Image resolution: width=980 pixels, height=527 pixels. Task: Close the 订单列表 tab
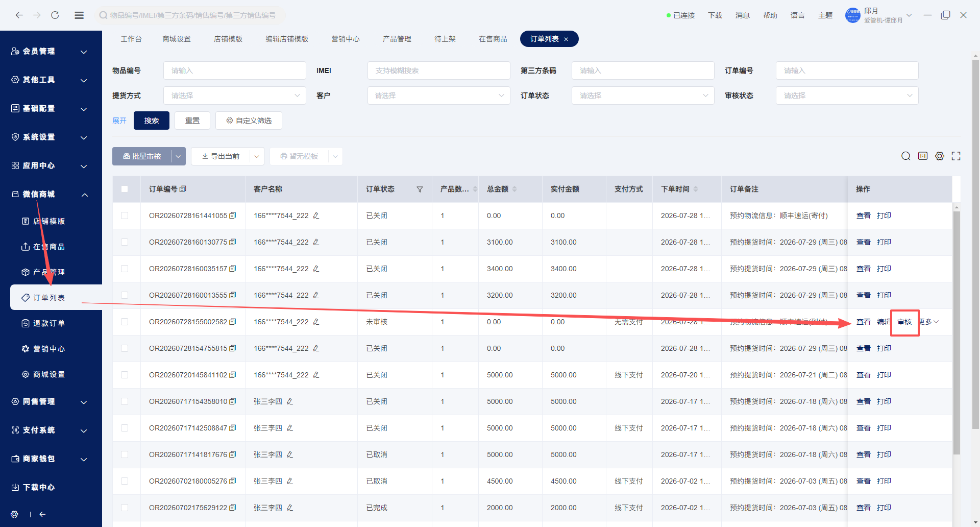click(566, 39)
